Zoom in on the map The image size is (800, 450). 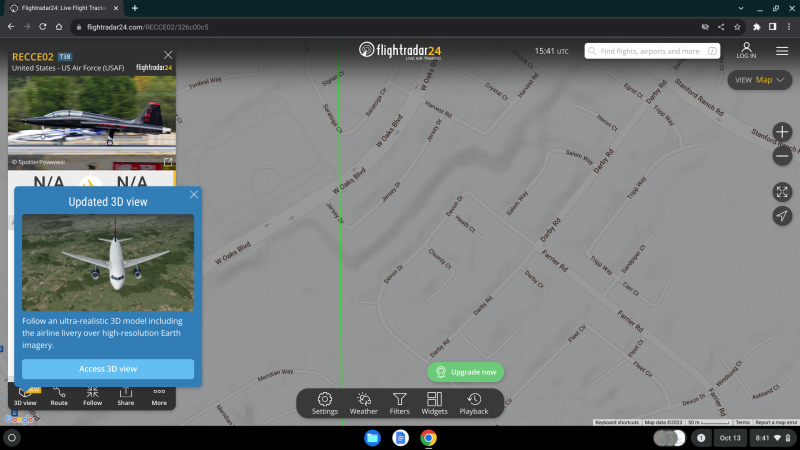pyautogui.click(x=782, y=132)
